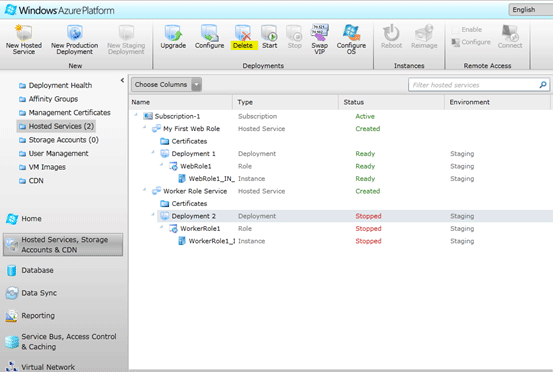553x372 pixels.
Task: Collapse the WebRole1 node
Action: tap(161, 165)
